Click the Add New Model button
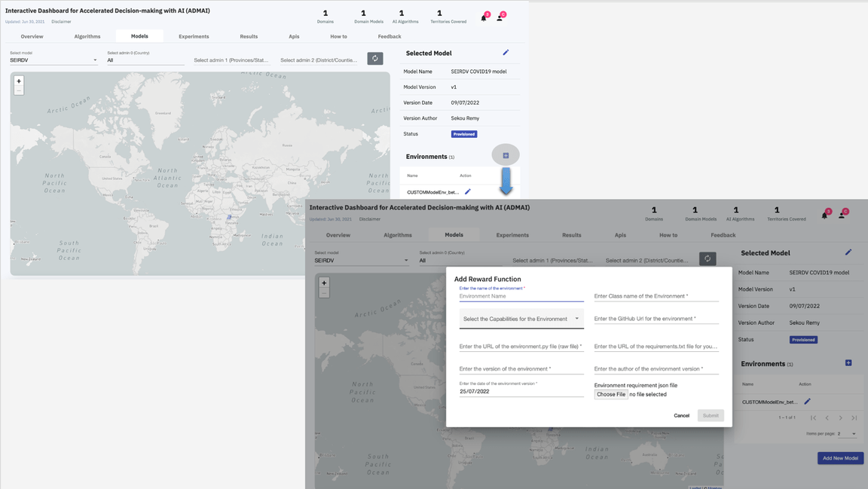The width and height of the screenshot is (868, 489). pyautogui.click(x=840, y=458)
